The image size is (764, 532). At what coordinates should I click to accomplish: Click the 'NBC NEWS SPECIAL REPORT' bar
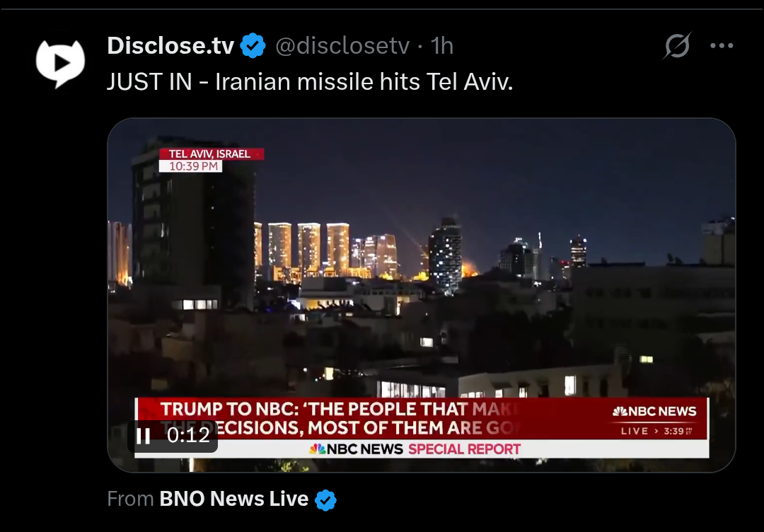coord(415,449)
